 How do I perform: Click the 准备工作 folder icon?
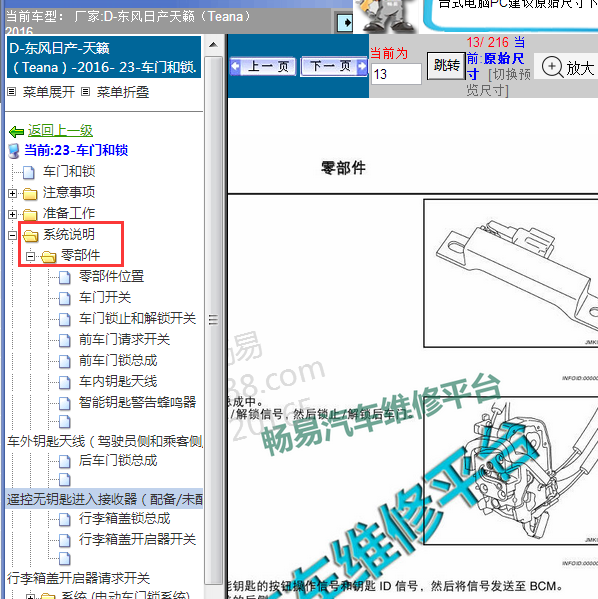[x=30, y=215]
